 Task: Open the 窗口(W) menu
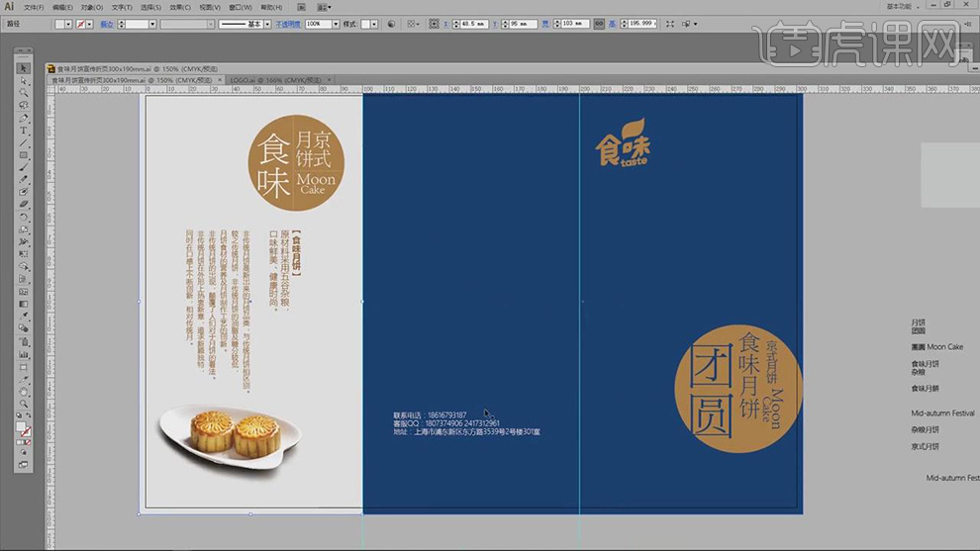[241, 8]
